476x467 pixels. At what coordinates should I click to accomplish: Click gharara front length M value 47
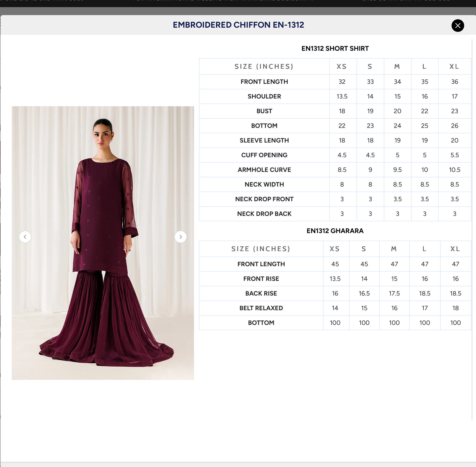pyautogui.click(x=394, y=264)
